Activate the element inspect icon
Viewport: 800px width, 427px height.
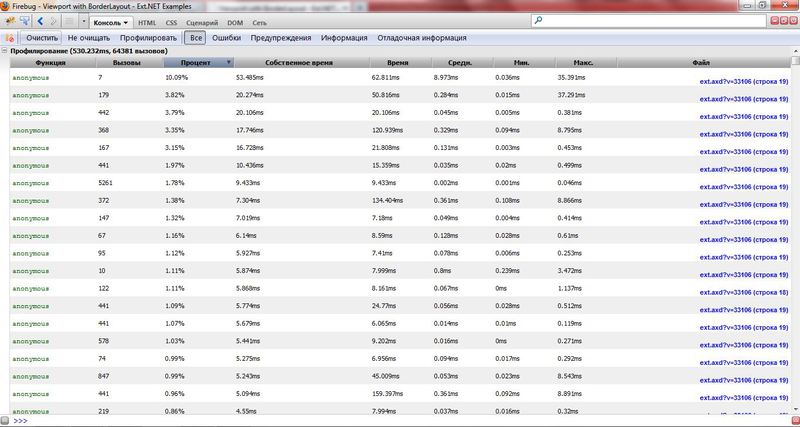(x=24, y=21)
